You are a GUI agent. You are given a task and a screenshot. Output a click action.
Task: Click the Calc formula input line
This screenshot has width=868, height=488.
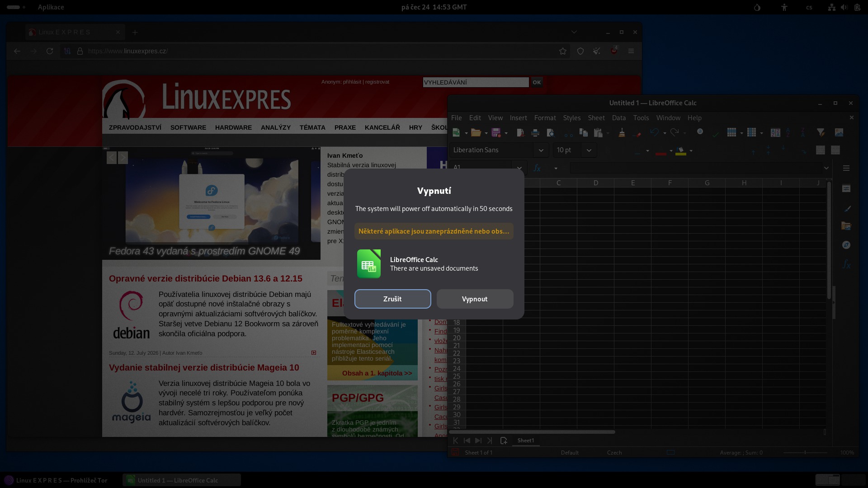coord(695,168)
